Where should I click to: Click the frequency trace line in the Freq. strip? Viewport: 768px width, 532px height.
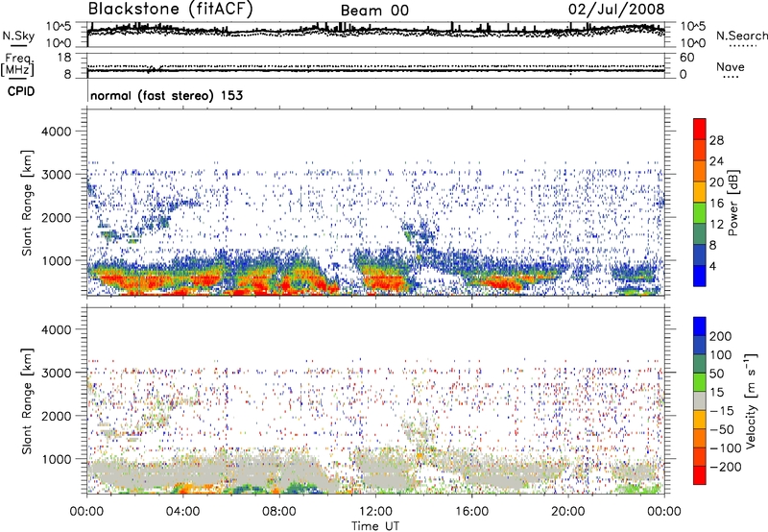(x=375, y=70)
